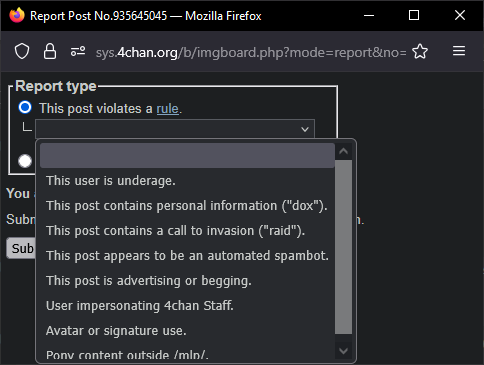The height and width of the screenshot is (365, 484).
Task: Open the site security padlock info
Action: [x=50, y=51]
